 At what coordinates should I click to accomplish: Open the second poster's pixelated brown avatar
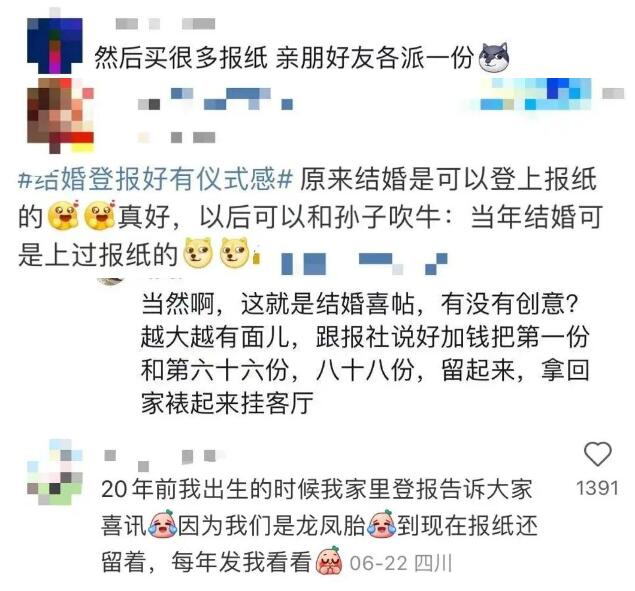[x=60, y=115]
